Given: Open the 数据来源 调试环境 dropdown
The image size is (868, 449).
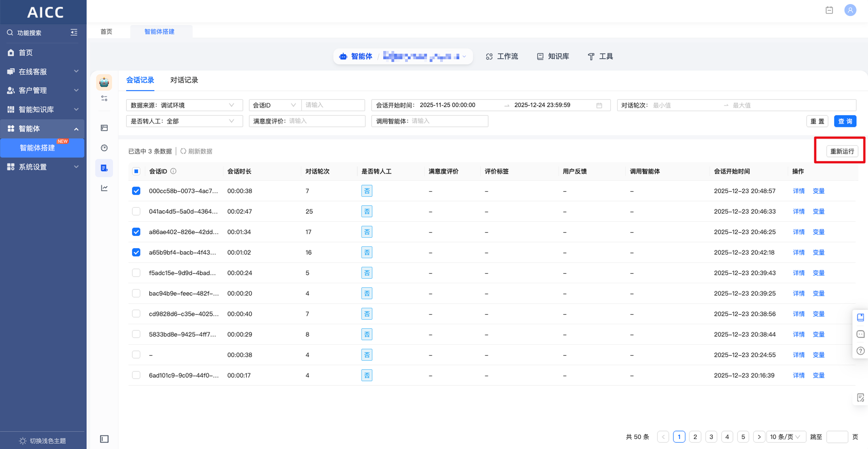Looking at the screenshot, I should point(184,105).
